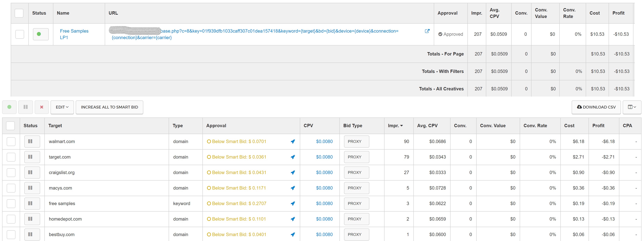The width and height of the screenshot is (644, 241).
Task: Click the Profit column header in targets table
Action: point(598,126)
